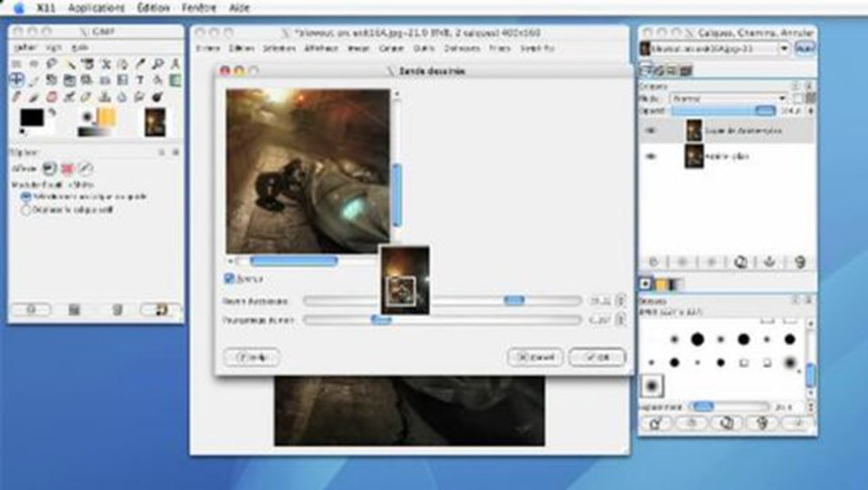
Task: Click the preview vertical scrollbar in dialog
Action: [x=397, y=195]
